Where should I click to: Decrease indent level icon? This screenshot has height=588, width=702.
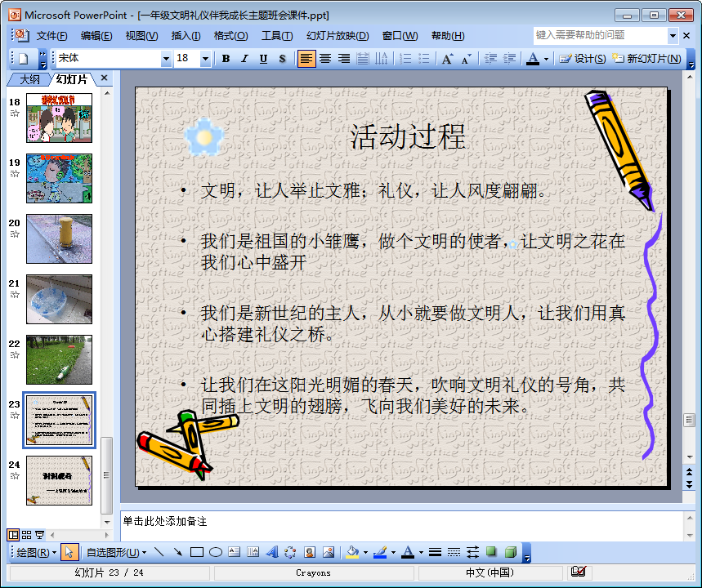[490, 59]
